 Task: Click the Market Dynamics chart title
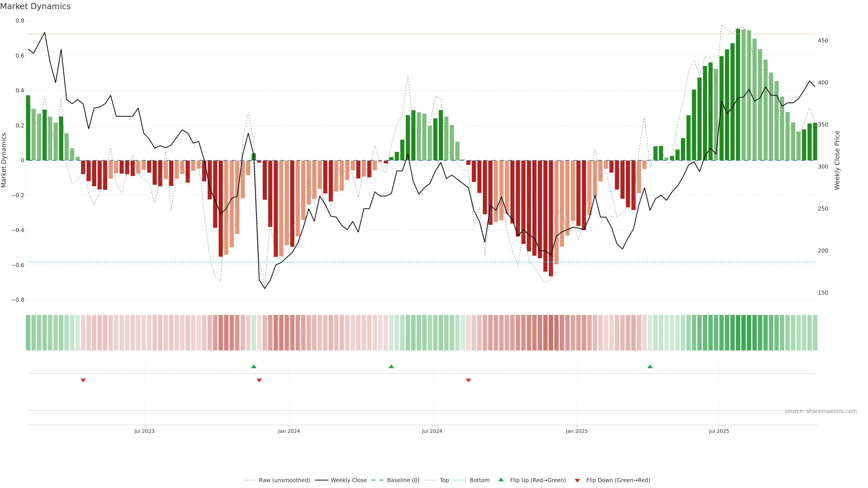pyautogui.click(x=35, y=6)
